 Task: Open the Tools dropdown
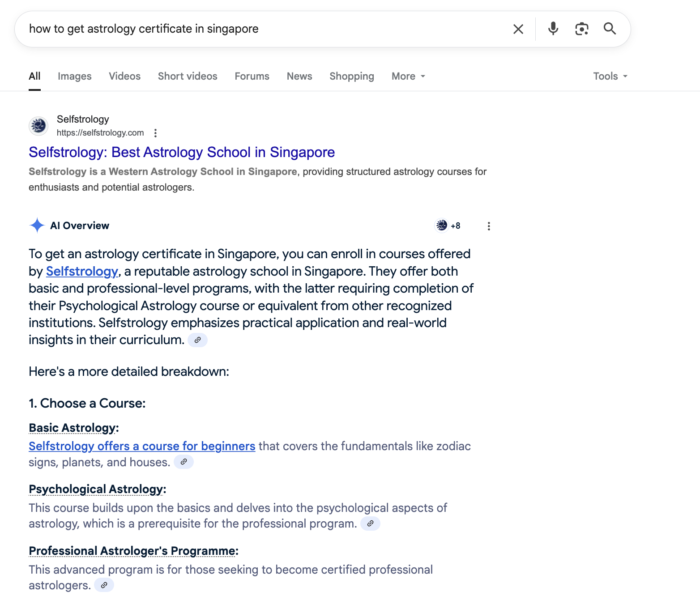[x=610, y=77]
